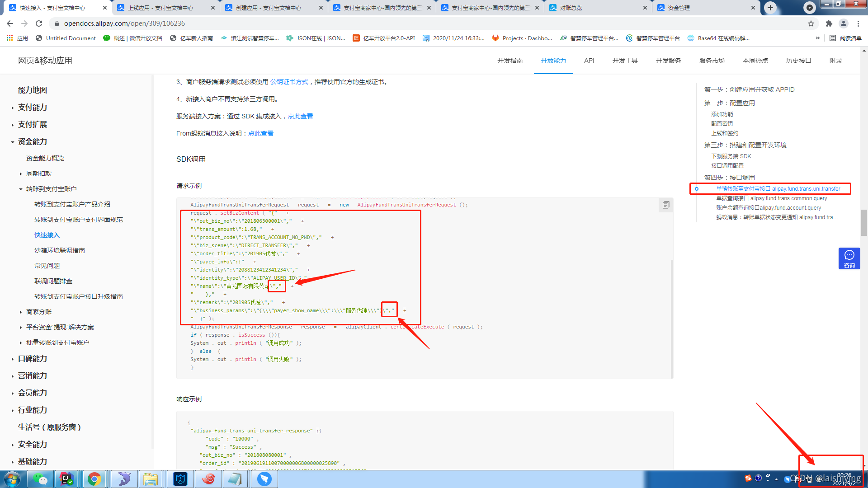Bookmark this page with the star icon

(x=811, y=23)
